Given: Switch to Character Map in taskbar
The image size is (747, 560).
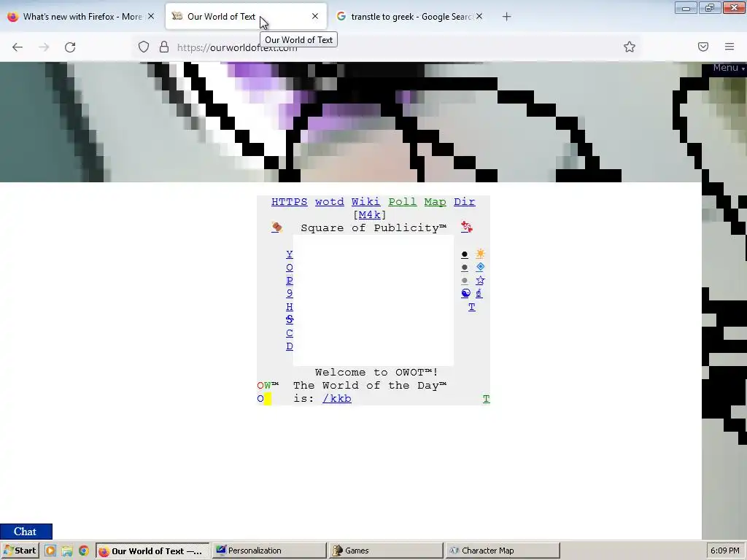Looking at the screenshot, I should 502,551.
